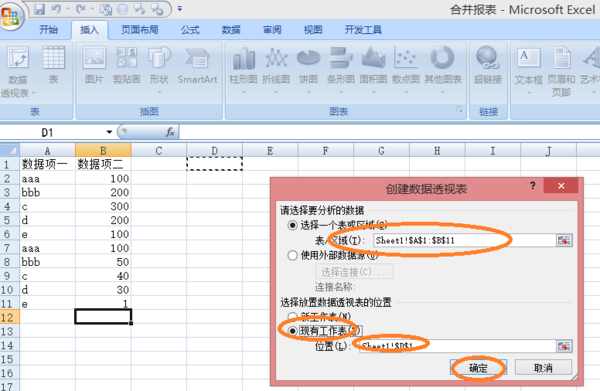Choose Existing Worksheet (现有工作表) radio option

292,331
